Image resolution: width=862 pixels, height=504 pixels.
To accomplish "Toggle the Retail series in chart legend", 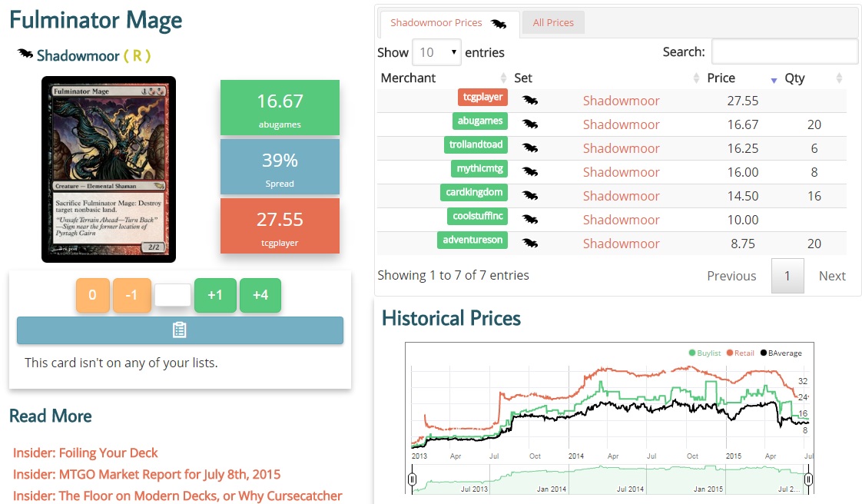I will pos(739,353).
